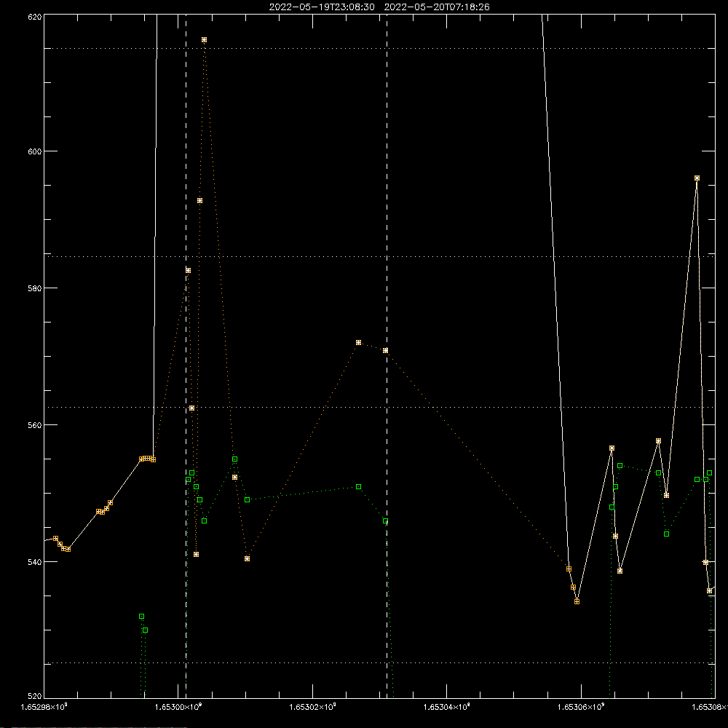This screenshot has height=728, width=728.
Task: Select the isolated green point near 532
Action: 142,616
